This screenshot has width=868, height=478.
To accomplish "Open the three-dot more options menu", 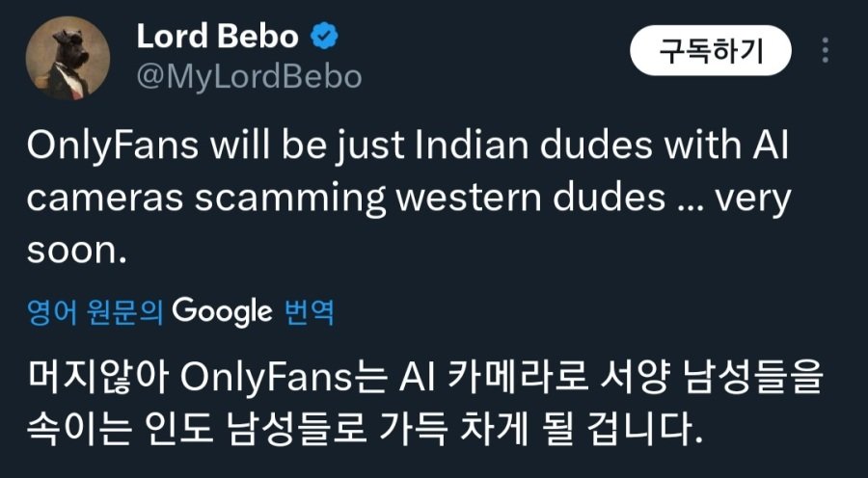I will point(827,52).
